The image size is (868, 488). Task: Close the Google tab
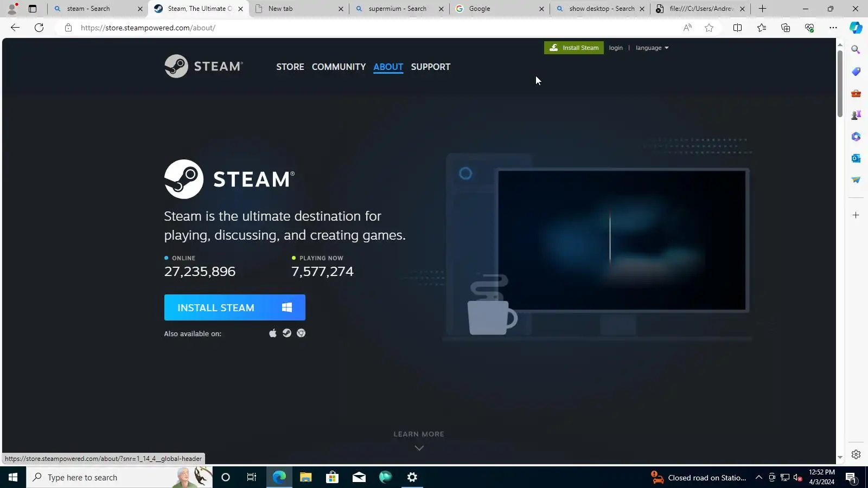click(541, 9)
